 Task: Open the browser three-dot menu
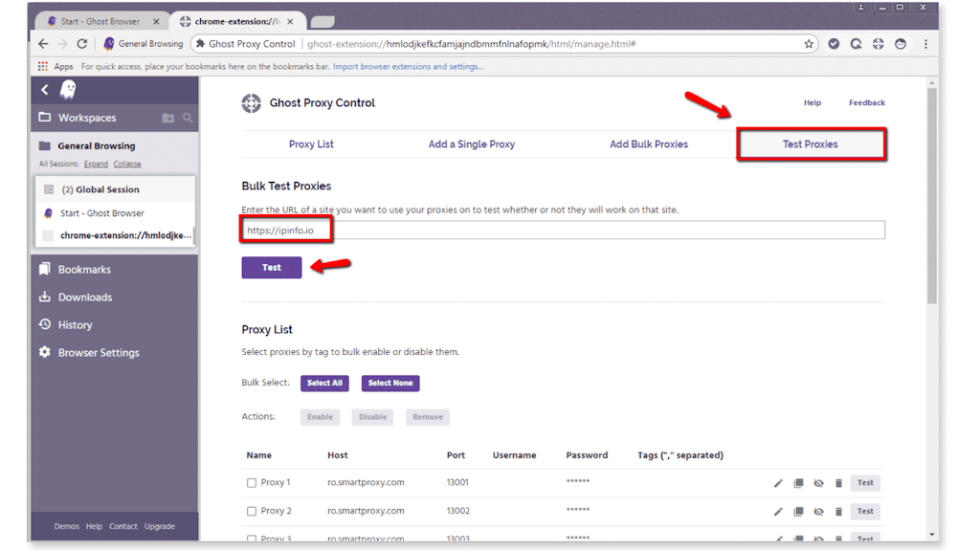point(925,44)
